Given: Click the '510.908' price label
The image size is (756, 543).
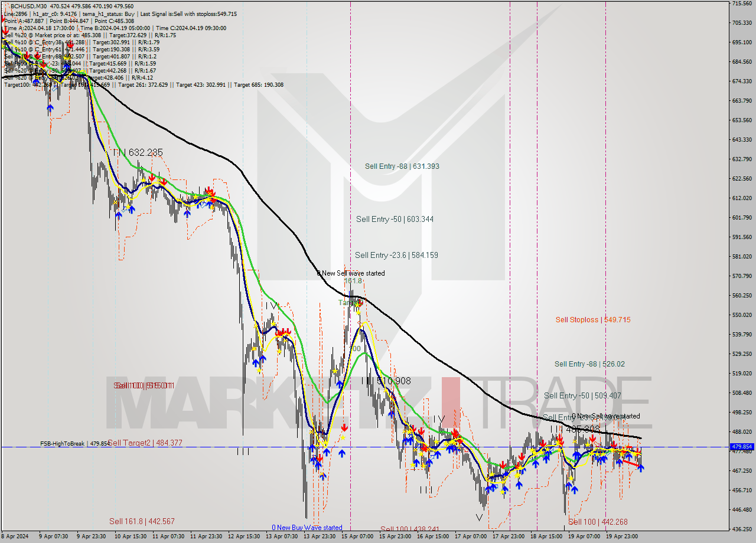Looking at the screenshot, I should 393,381.
